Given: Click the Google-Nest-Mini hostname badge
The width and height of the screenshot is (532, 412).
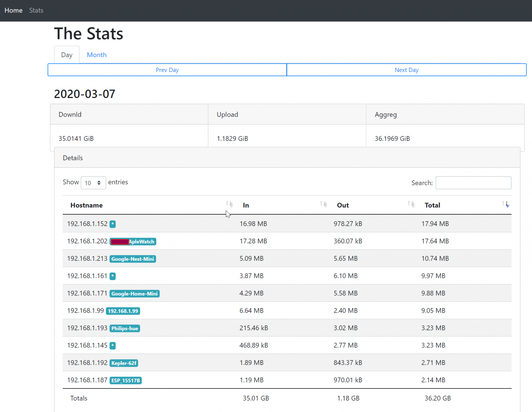Looking at the screenshot, I should [x=133, y=259].
